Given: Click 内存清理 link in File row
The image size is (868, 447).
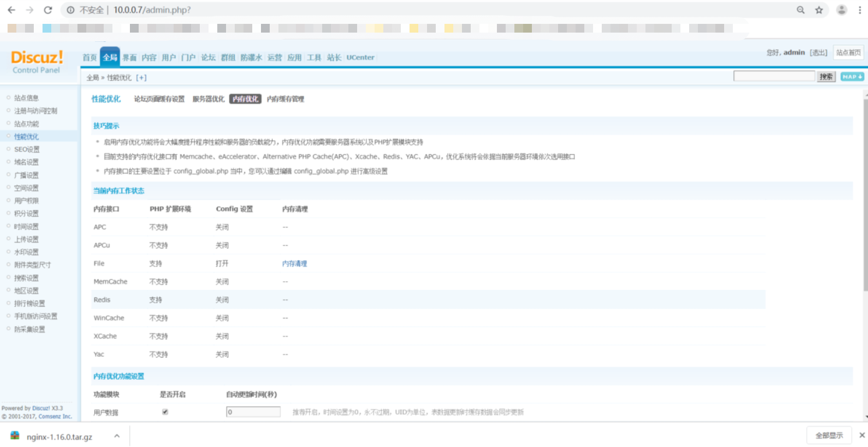Looking at the screenshot, I should 295,264.
